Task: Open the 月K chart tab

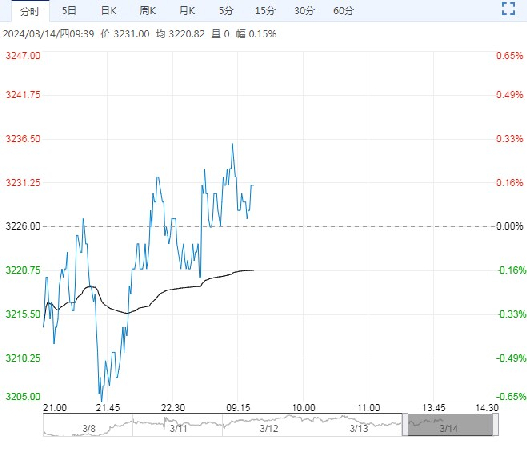Action: (x=187, y=11)
